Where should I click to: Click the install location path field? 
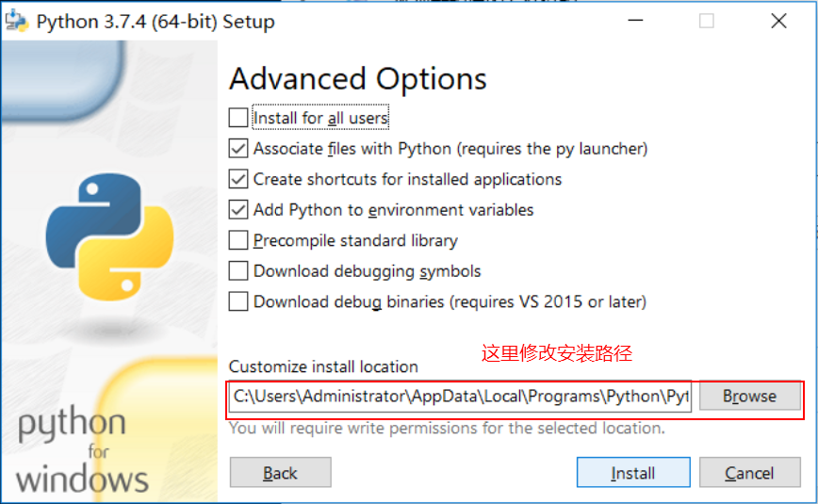tap(462, 397)
